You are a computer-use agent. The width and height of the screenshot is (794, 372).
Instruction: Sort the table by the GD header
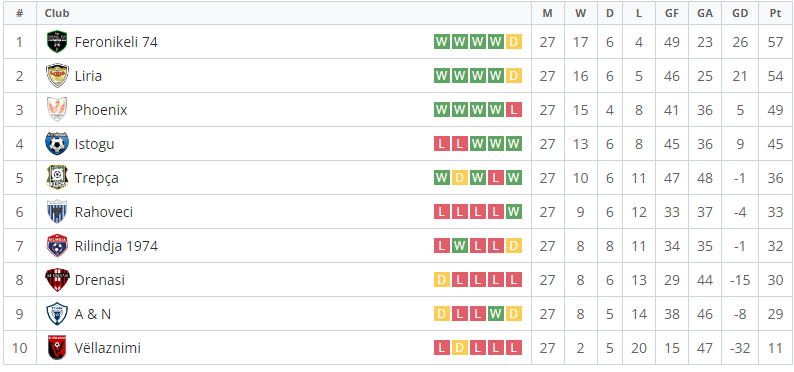coord(740,13)
